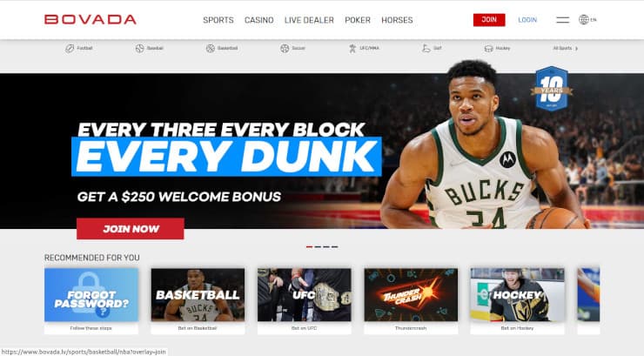Screen dimensions: 644x356
Task: Open the Horses menu
Action: click(x=397, y=20)
